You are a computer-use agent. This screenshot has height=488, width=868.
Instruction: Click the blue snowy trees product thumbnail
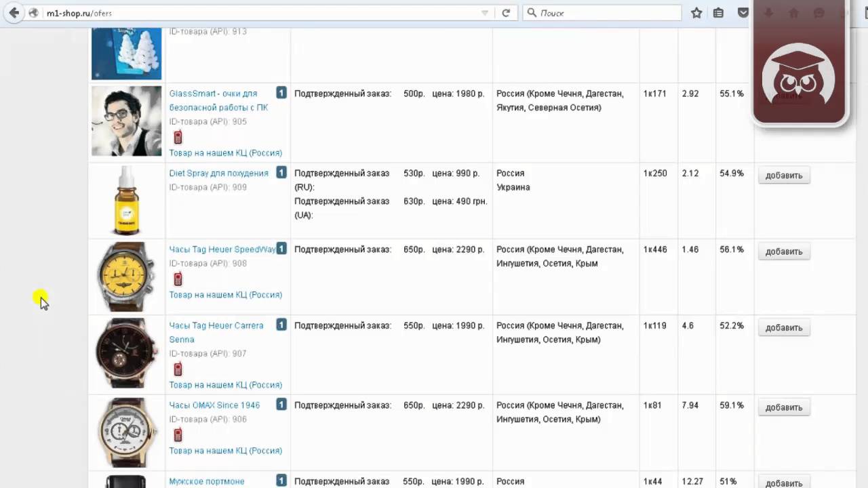tap(127, 53)
